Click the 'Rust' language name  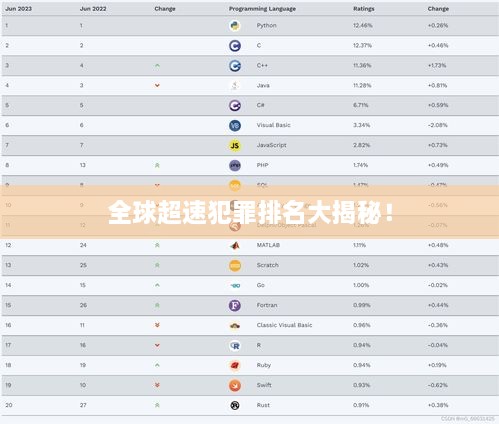click(263, 405)
